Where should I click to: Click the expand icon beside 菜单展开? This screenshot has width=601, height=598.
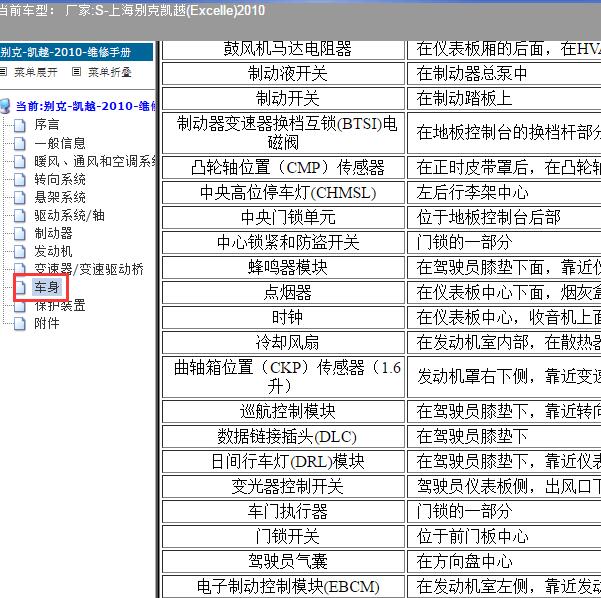tap(3, 71)
